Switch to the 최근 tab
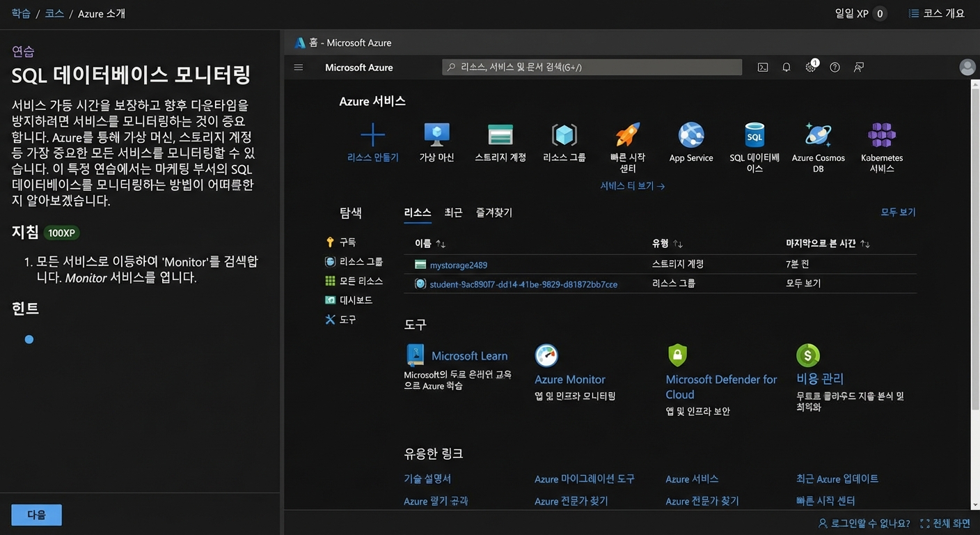The width and height of the screenshot is (980, 535). point(453,212)
